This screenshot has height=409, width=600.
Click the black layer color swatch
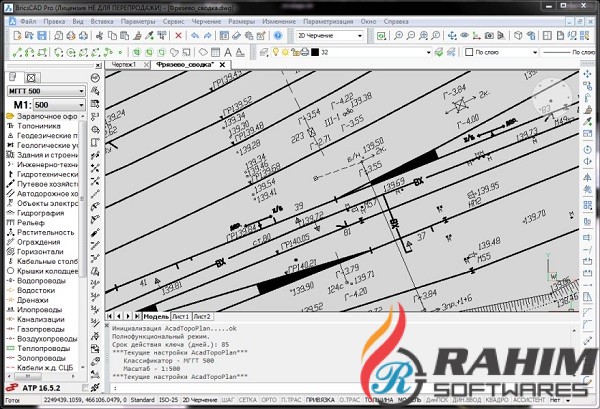[x=315, y=52]
